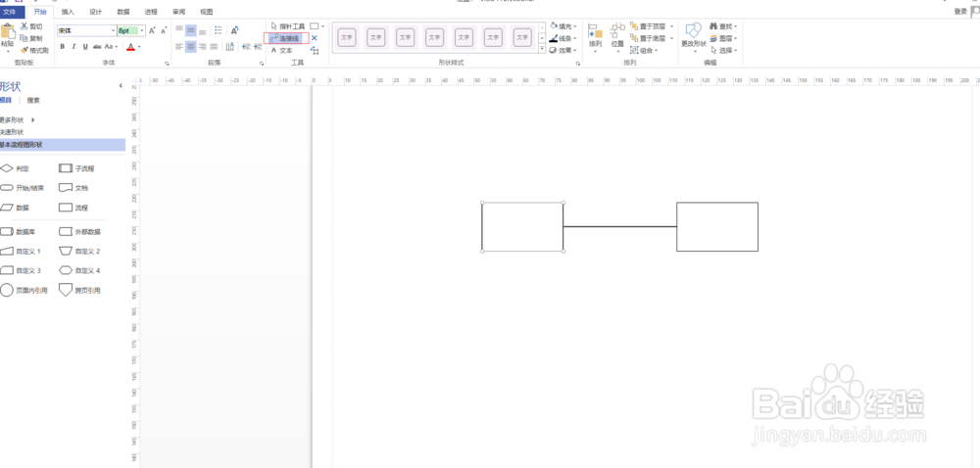
Task: Set text alignment to left
Action: click(179, 47)
